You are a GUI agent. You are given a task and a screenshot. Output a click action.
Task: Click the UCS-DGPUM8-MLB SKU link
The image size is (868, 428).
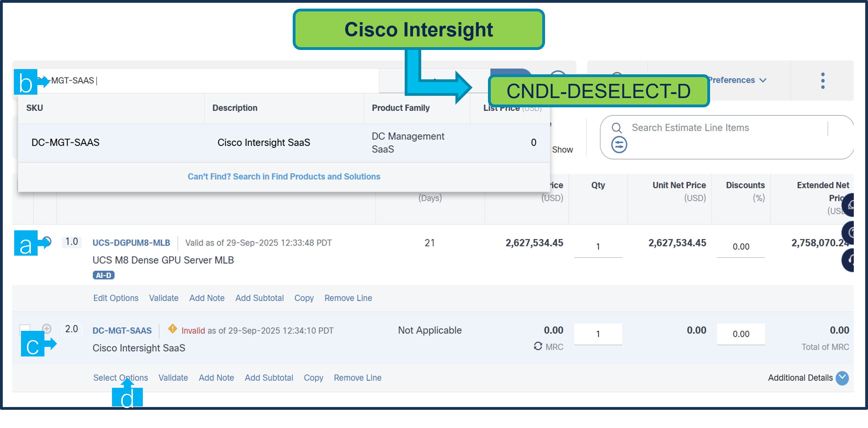[131, 243]
